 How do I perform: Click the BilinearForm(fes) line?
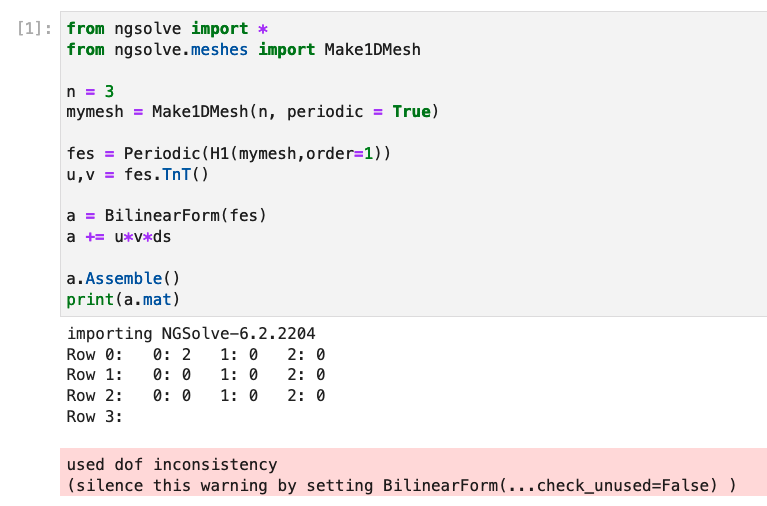[166, 216]
